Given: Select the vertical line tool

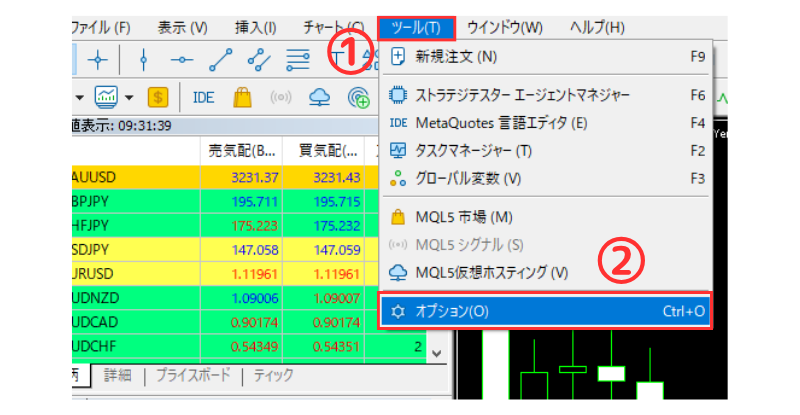Looking at the screenshot, I should tap(143, 60).
